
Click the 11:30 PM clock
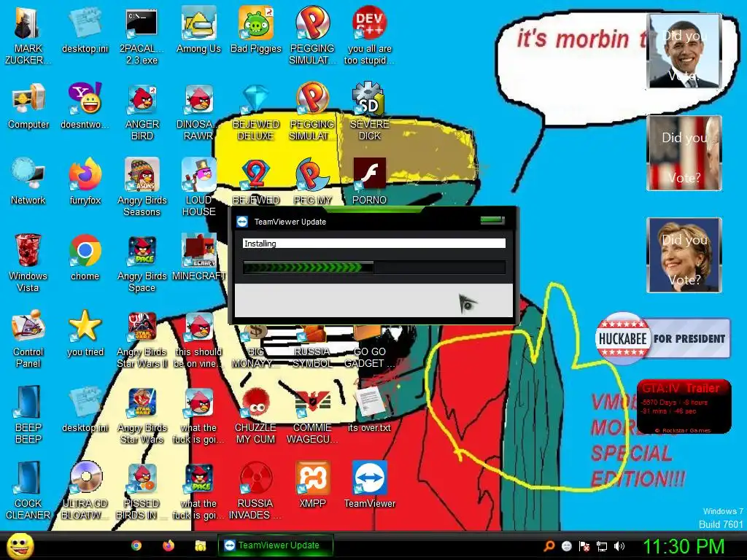coord(684,546)
